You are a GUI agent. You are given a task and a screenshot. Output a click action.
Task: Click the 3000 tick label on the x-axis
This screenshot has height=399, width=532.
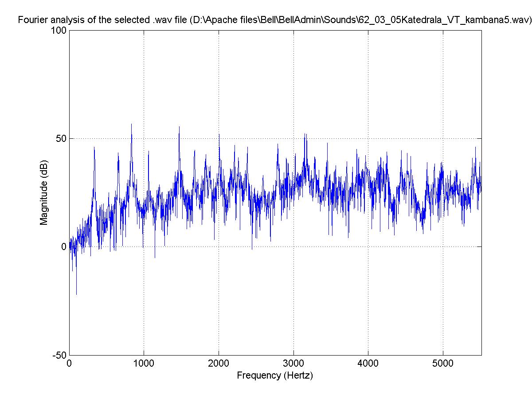click(293, 363)
